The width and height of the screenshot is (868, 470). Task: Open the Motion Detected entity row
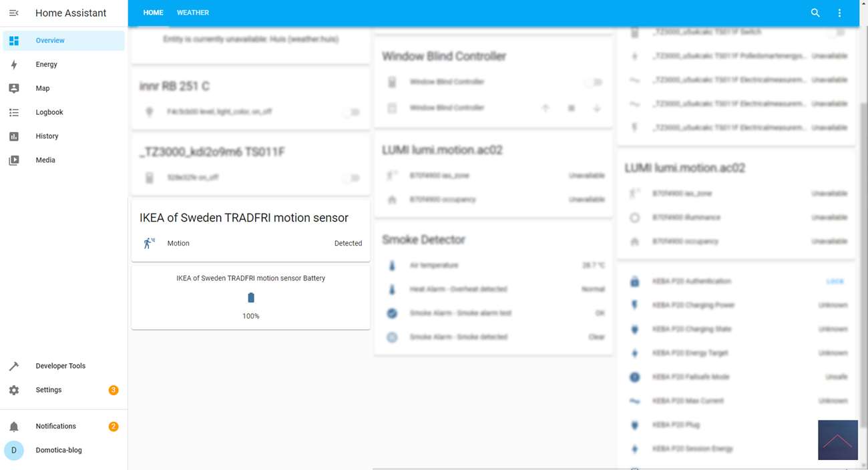[251, 244]
